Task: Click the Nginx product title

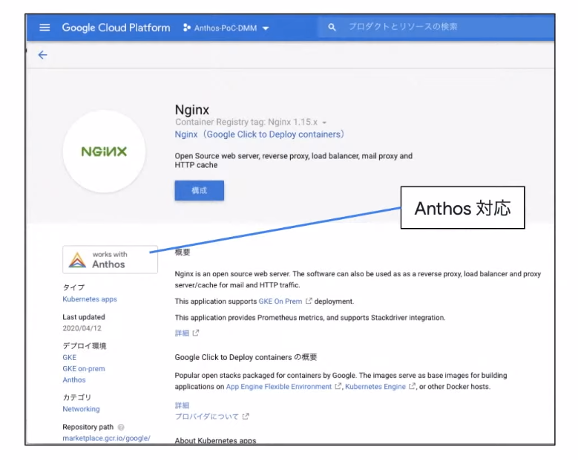Action: 192,110
